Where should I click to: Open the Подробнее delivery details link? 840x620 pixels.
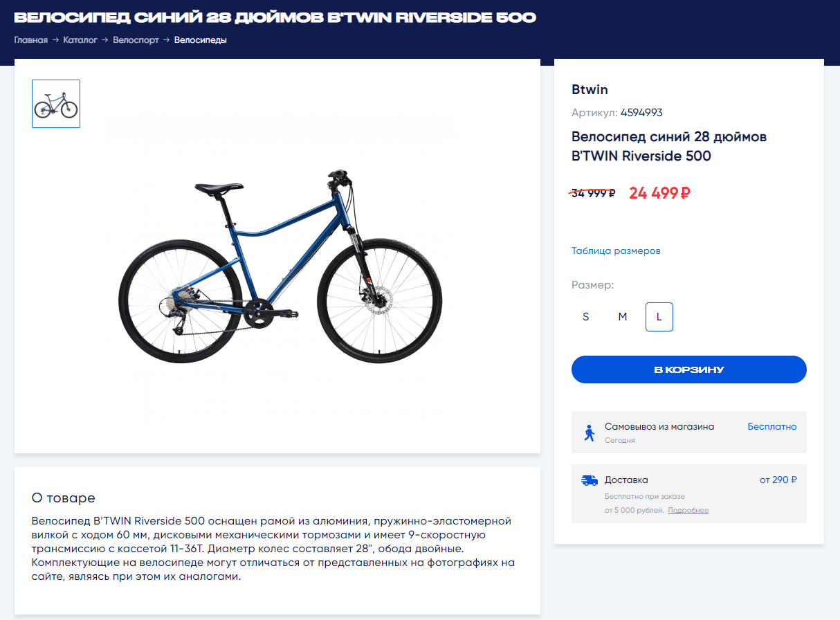688,511
